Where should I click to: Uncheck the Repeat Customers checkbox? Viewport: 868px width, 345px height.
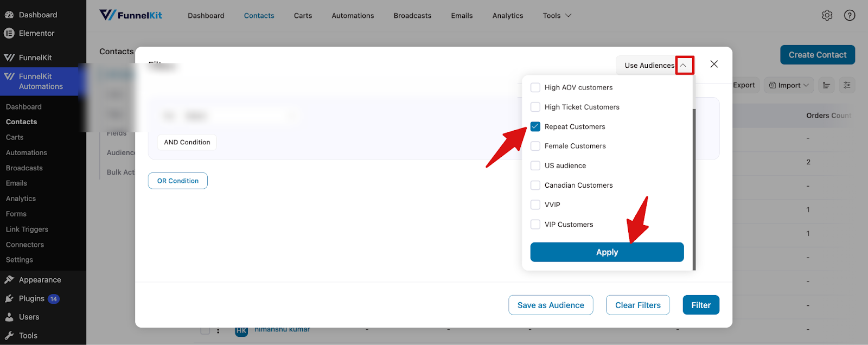pyautogui.click(x=535, y=126)
